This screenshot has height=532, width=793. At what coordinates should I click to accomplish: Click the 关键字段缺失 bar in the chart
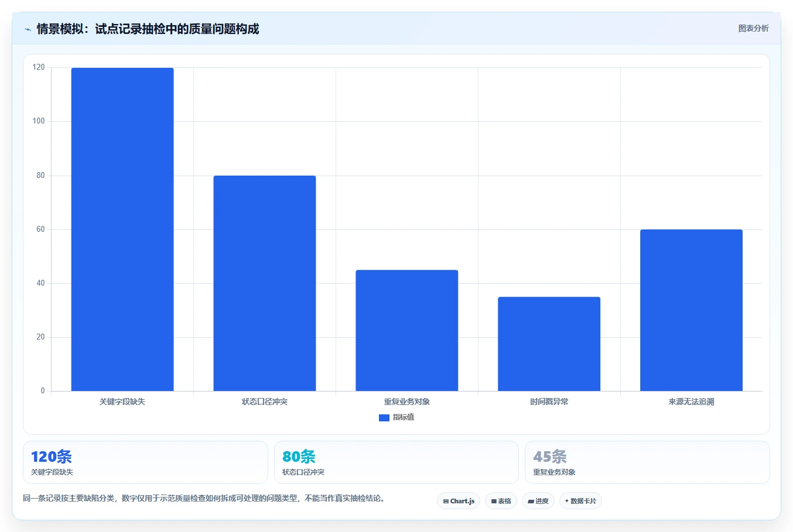pyautogui.click(x=122, y=229)
